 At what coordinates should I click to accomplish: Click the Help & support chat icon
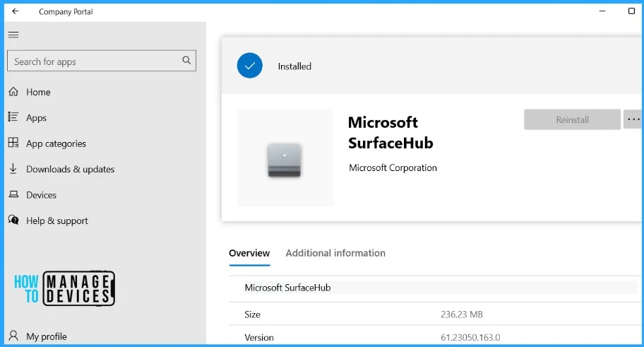(13, 220)
